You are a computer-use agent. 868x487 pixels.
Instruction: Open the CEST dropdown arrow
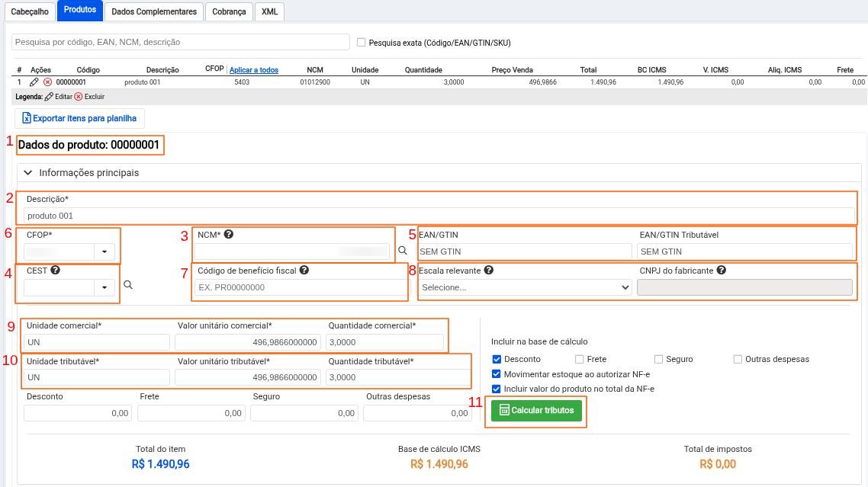point(104,287)
